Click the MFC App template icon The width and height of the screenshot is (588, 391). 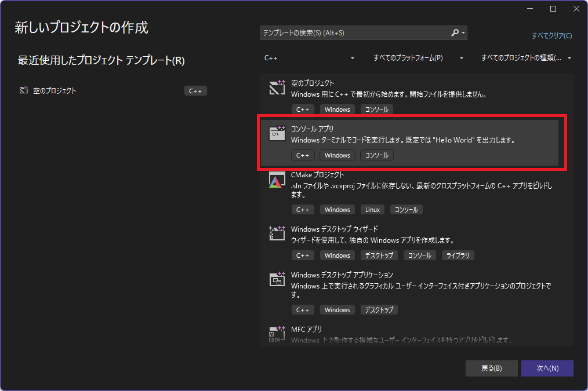tap(277, 334)
